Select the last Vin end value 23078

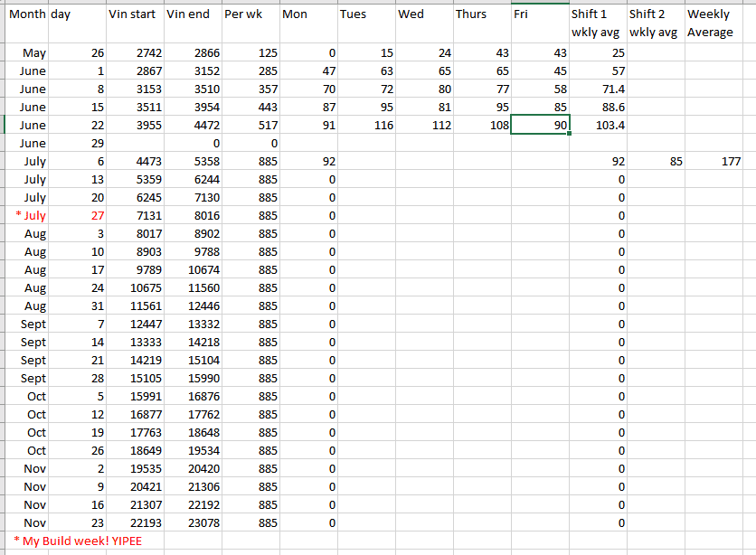coord(192,523)
